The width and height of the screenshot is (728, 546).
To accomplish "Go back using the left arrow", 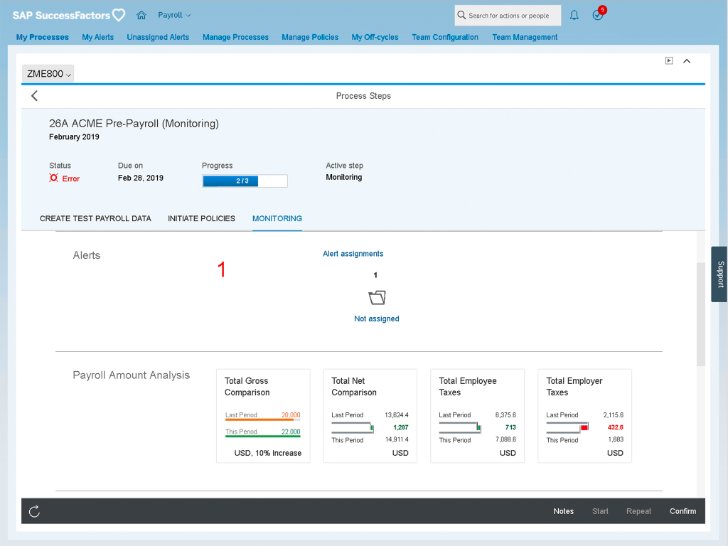I will click(x=34, y=96).
